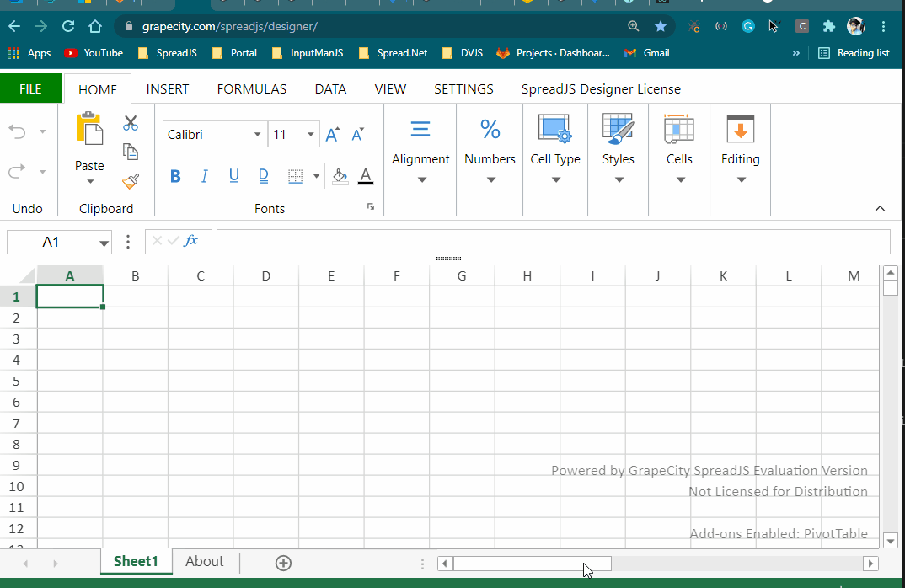Select the Format Painter brush icon
This screenshot has width=905, height=588.
[x=131, y=181]
